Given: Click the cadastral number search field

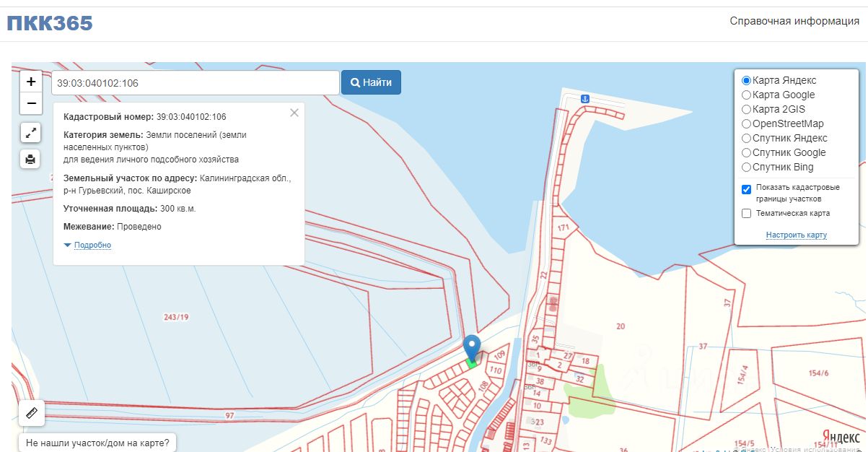Looking at the screenshot, I should [x=196, y=82].
